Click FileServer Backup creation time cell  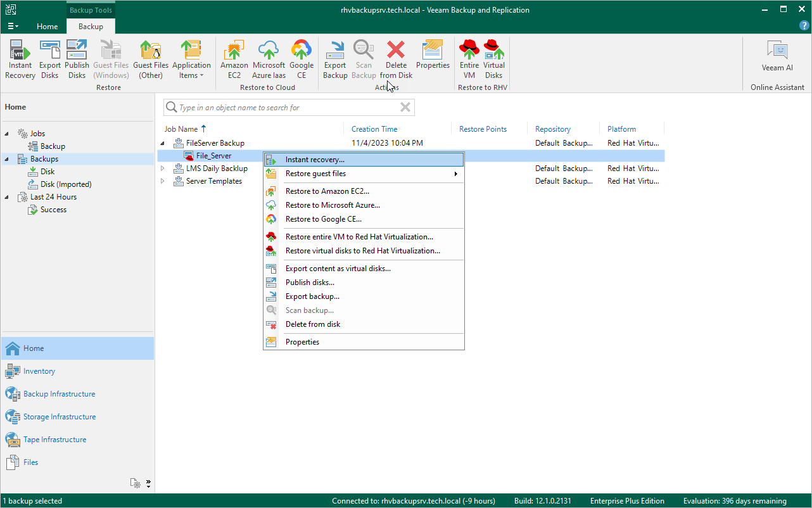[x=387, y=143]
